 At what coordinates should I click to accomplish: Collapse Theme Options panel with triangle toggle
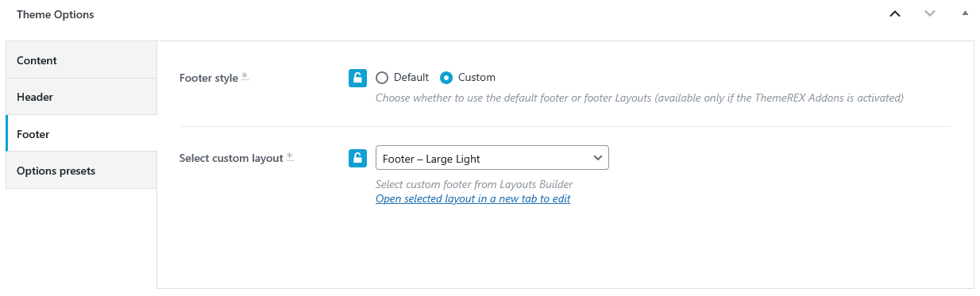pyautogui.click(x=965, y=14)
